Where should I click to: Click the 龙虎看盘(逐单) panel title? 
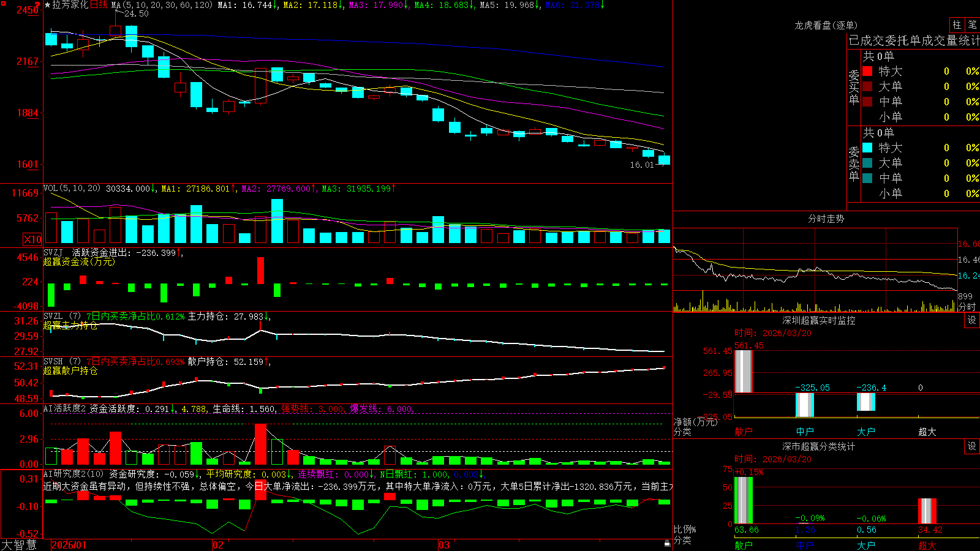tap(826, 25)
